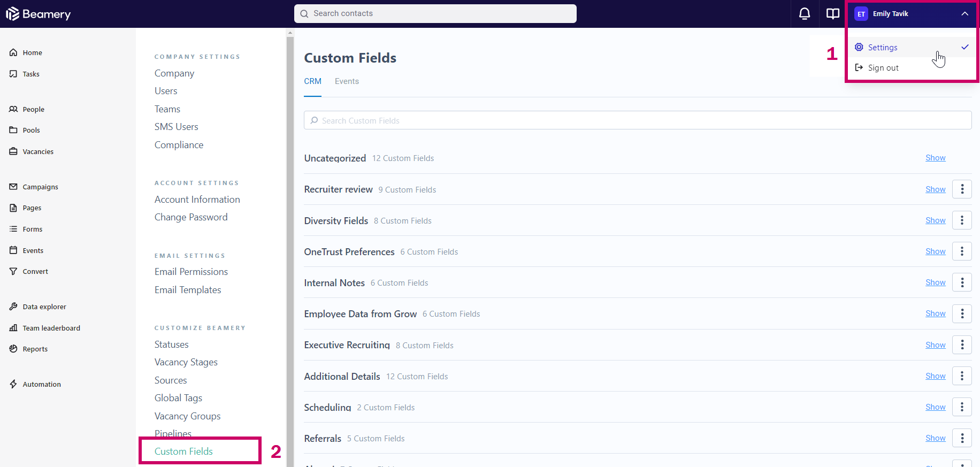Show Scheduling custom fields
Viewport: 980px width, 467px height.
(x=936, y=407)
